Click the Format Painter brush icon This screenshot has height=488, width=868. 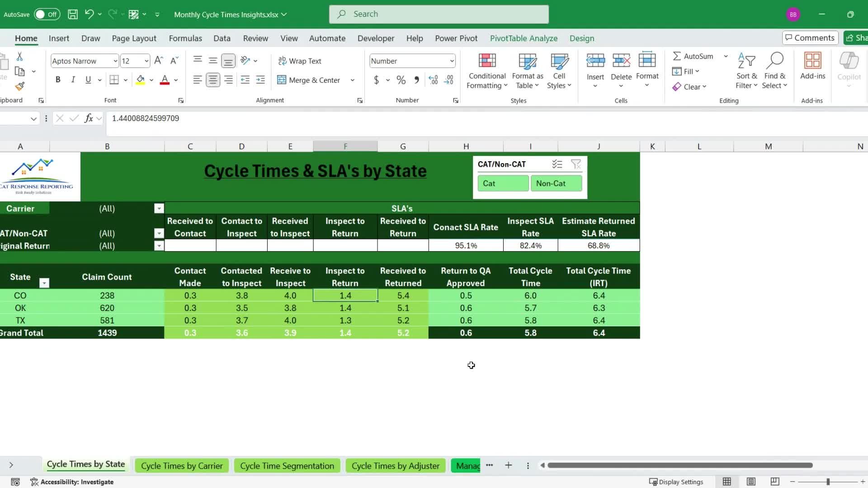click(19, 86)
